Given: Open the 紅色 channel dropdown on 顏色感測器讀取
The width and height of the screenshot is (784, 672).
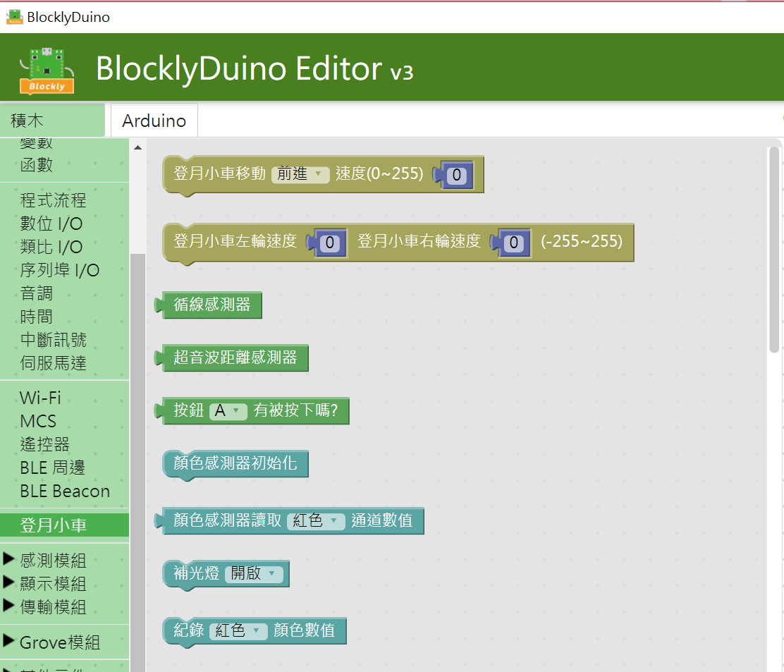Looking at the screenshot, I should (x=315, y=520).
